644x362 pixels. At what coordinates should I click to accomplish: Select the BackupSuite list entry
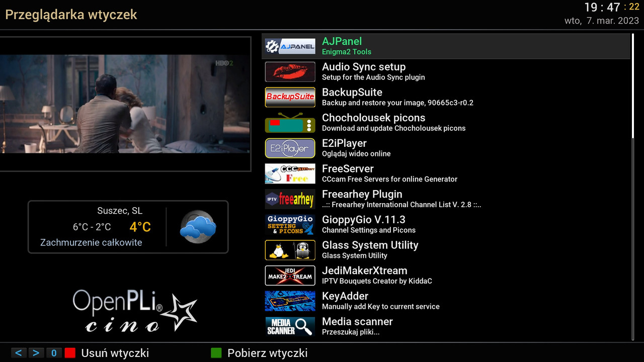[x=446, y=97]
